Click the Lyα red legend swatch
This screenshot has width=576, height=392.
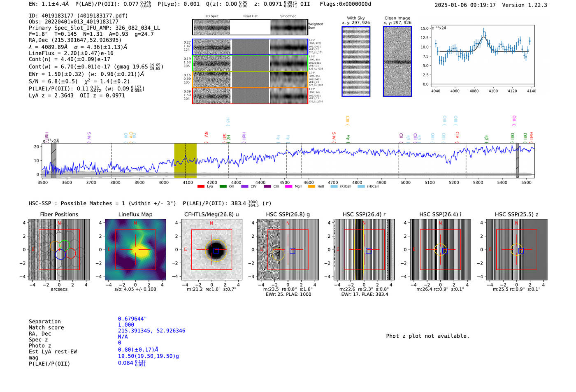pyautogui.click(x=201, y=186)
